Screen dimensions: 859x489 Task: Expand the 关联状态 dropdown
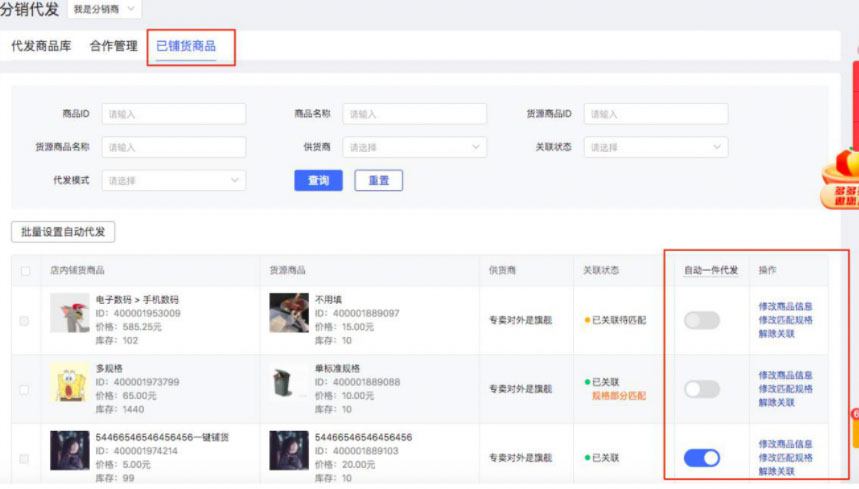point(656,147)
